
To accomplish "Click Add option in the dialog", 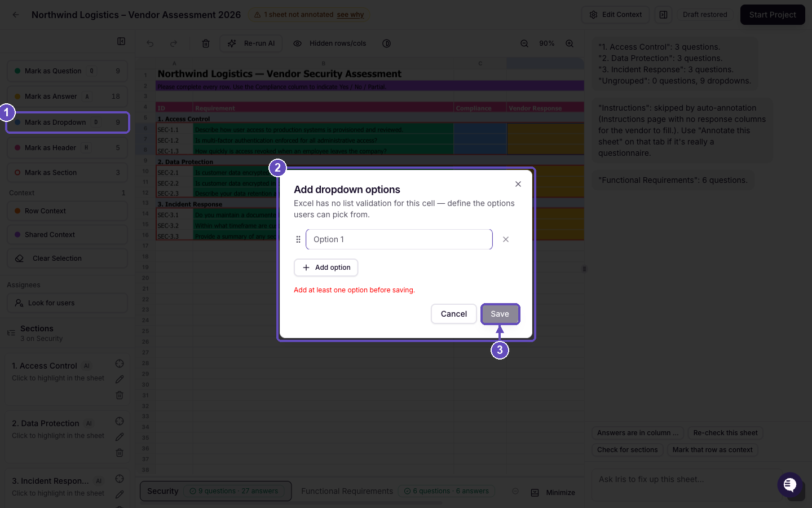I will (x=326, y=268).
